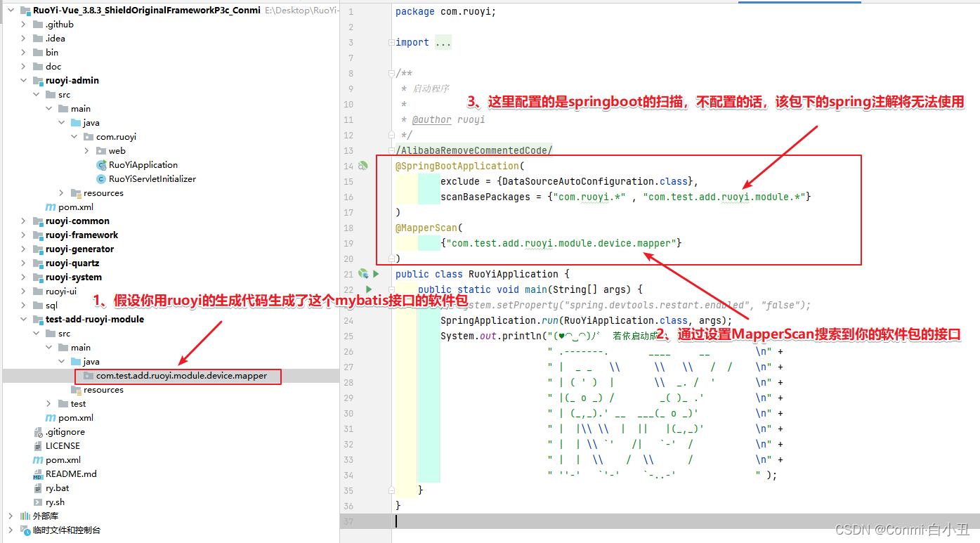Viewport: 980px width, 543px height.
Task: Click Maven icon of the pom.xml beside README.md
Action: click(38, 459)
